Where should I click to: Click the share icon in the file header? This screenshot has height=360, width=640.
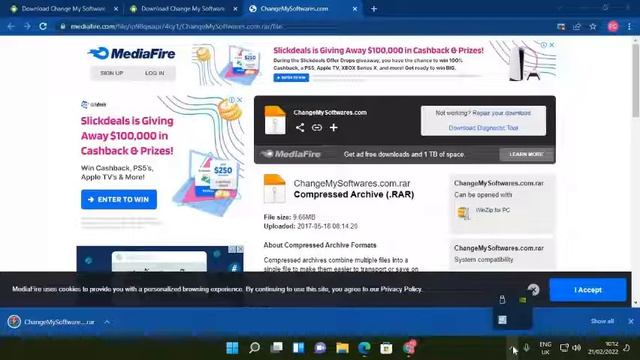coord(300,127)
